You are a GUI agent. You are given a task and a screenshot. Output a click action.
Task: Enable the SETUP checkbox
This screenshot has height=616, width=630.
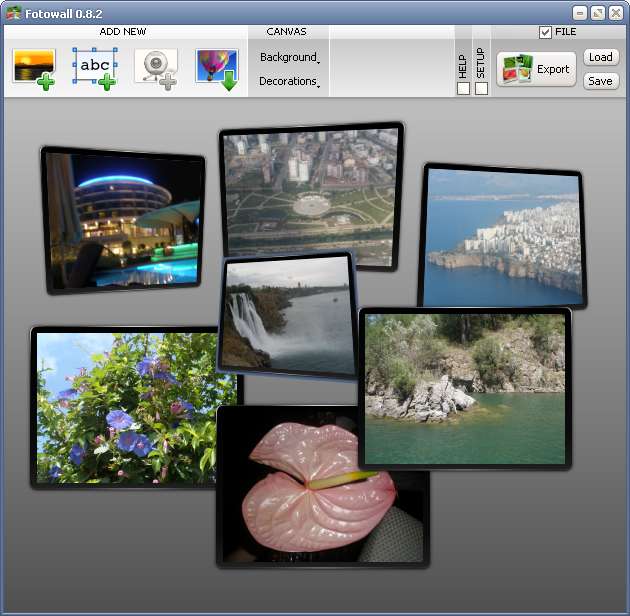pos(481,88)
